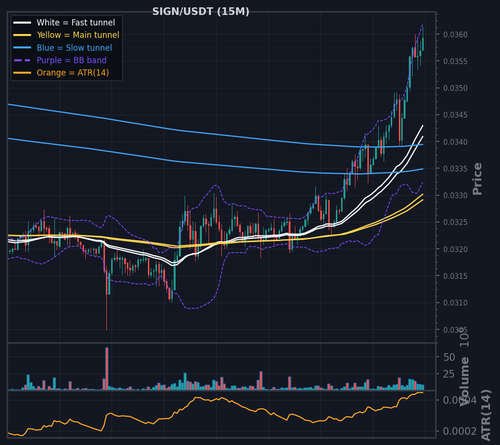The width and height of the screenshot is (500, 445).
Task: Click the 0.0340 price axis label
Action: tap(455, 142)
